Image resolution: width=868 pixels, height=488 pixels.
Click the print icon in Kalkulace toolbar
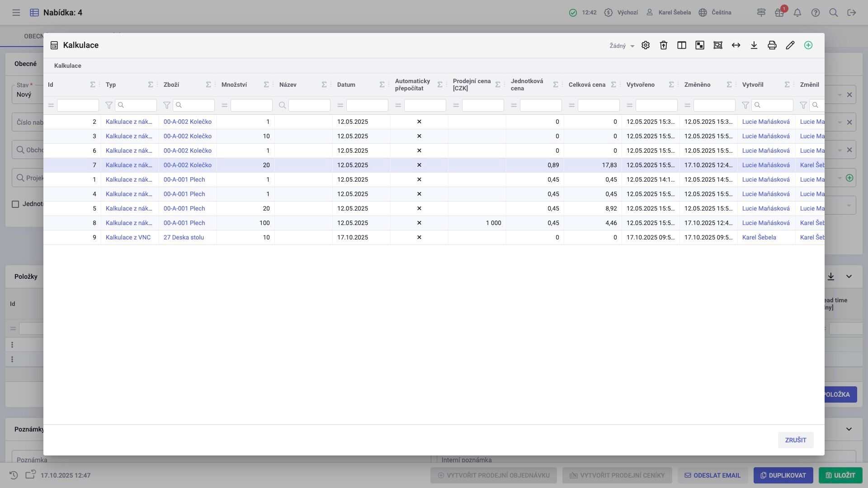tap(772, 45)
